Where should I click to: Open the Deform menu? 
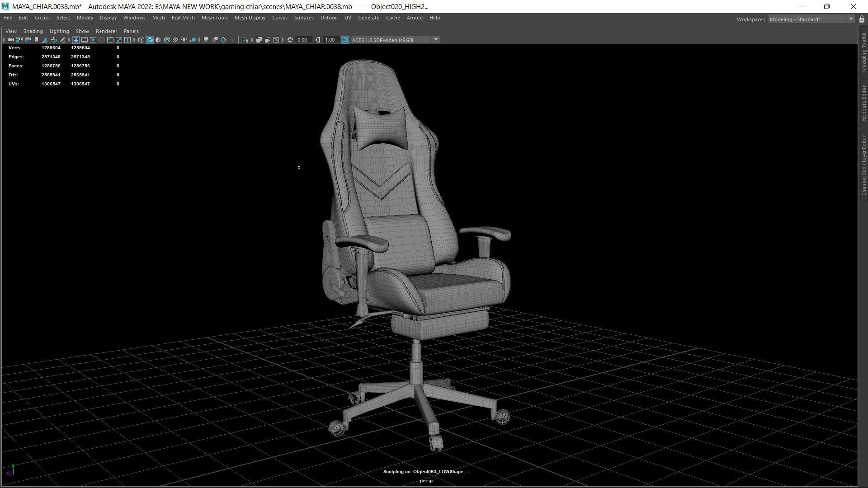pos(329,18)
